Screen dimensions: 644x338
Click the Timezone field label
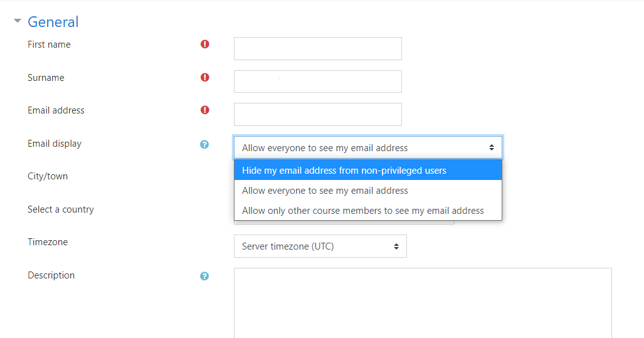click(x=48, y=242)
